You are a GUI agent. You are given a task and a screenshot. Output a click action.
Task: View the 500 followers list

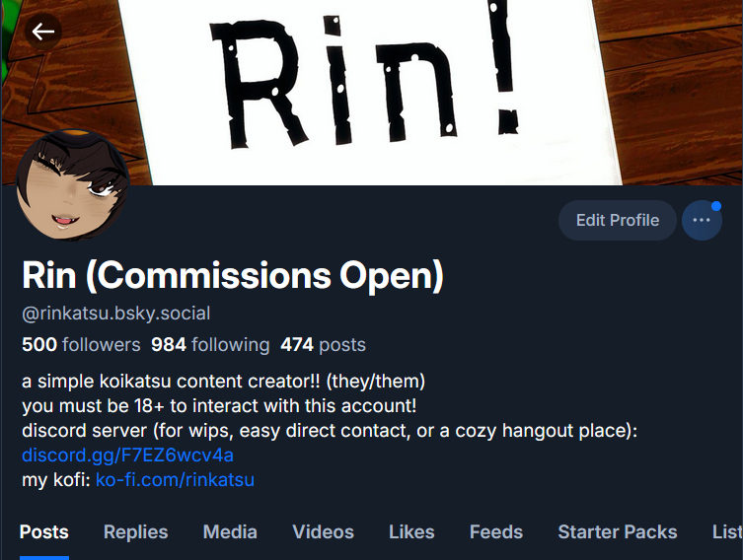(x=81, y=345)
